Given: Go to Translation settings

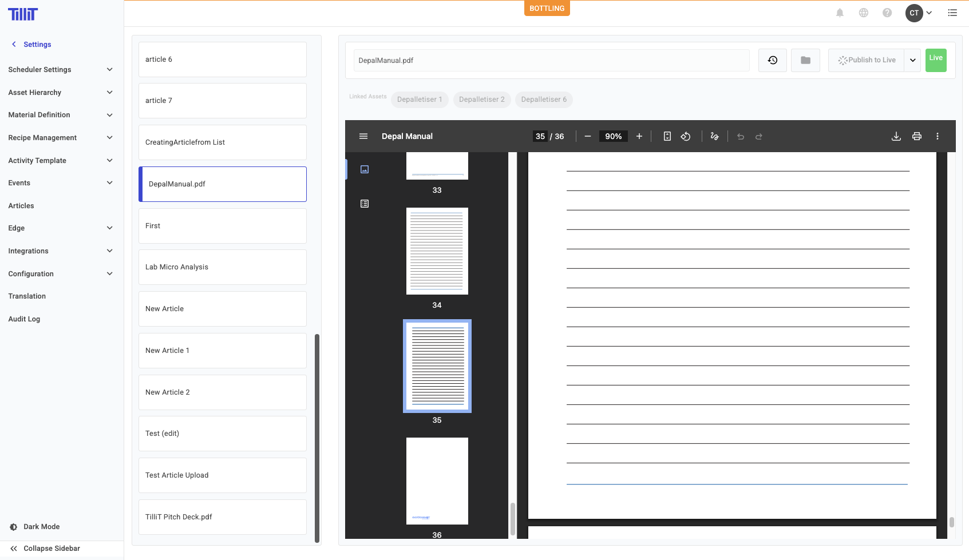Looking at the screenshot, I should tap(27, 296).
